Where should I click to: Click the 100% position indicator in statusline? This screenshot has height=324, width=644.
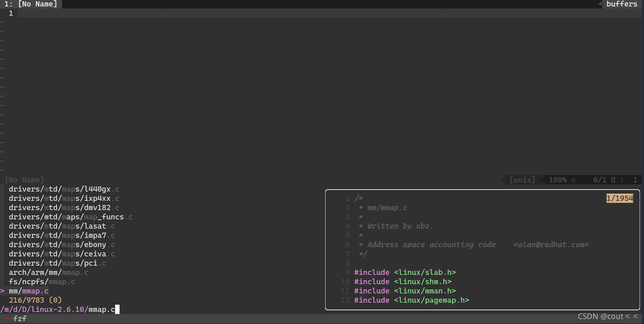(x=558, y=180)
